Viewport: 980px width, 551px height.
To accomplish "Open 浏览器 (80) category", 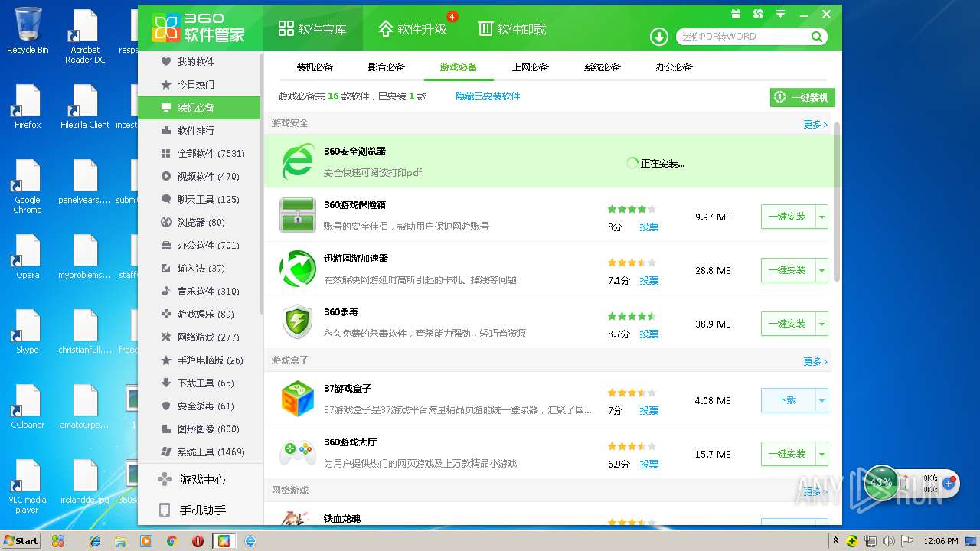I will [199, 222].
